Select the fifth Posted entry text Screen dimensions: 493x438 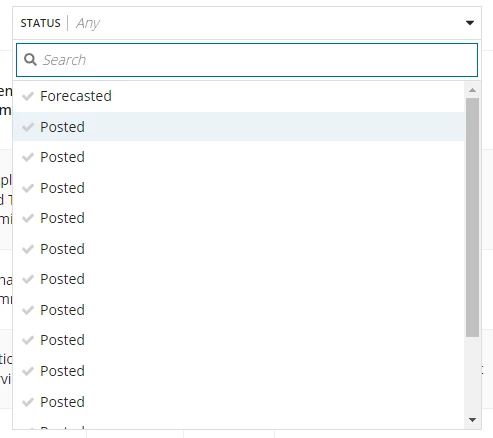[x=62, y=249]
